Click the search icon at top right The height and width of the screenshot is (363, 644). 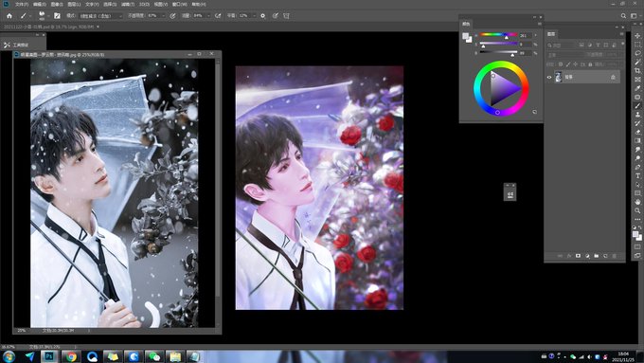pyautogui.click(x=623, y=15)
